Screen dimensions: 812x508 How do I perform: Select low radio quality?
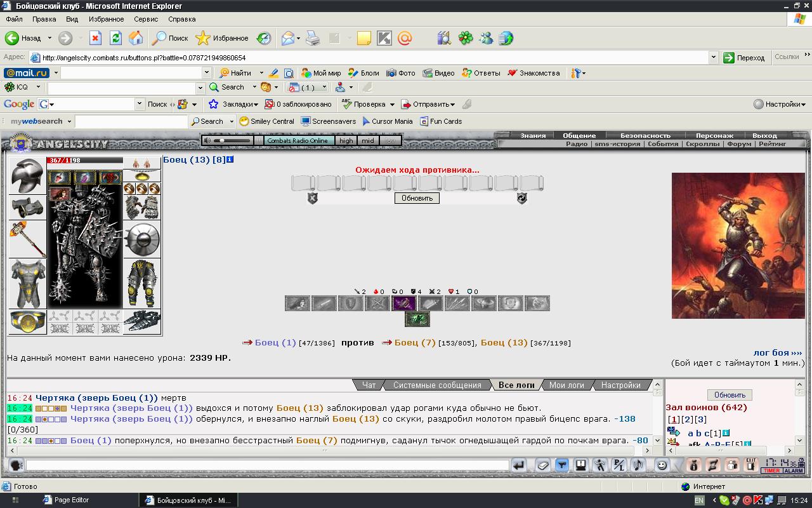click(390, 140)
